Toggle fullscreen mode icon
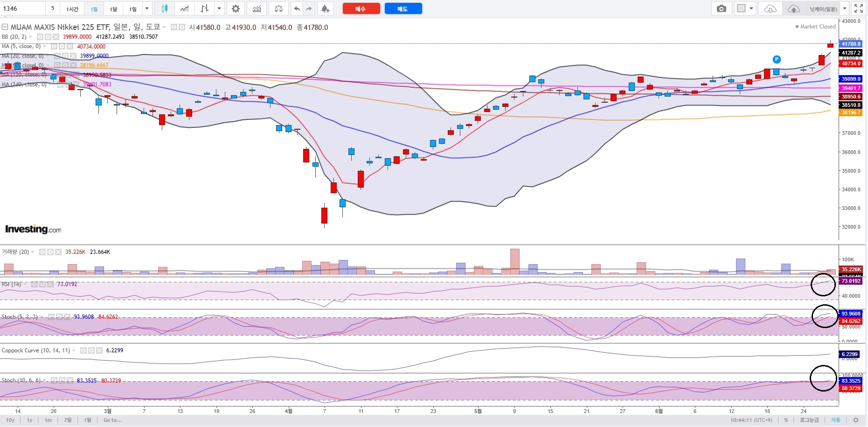The width and height of the screenshot is (868, 427). [858, 8]
